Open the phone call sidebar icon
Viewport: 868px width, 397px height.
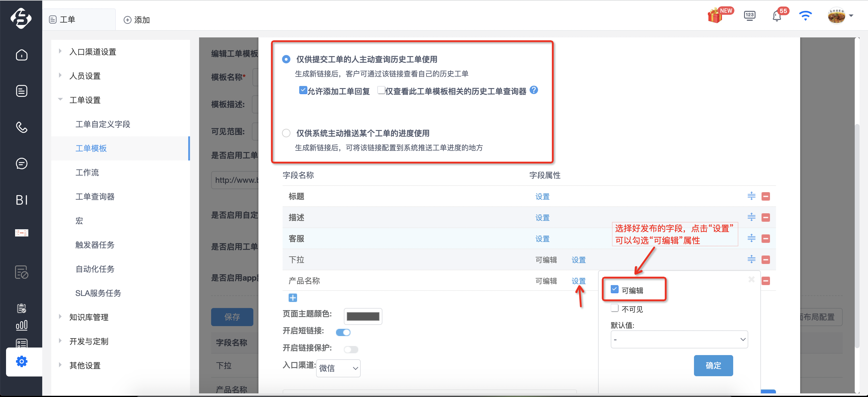point(22,127)
